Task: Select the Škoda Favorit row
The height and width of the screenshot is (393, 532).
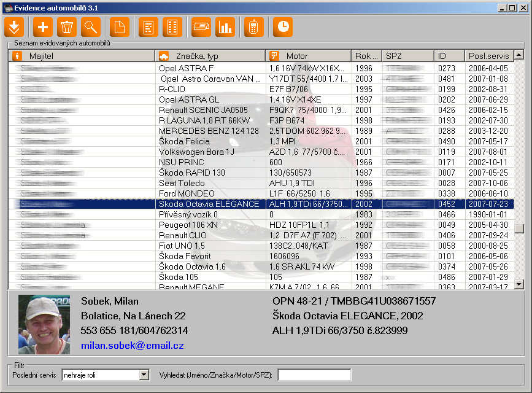Action: click(x=261, y=257)
